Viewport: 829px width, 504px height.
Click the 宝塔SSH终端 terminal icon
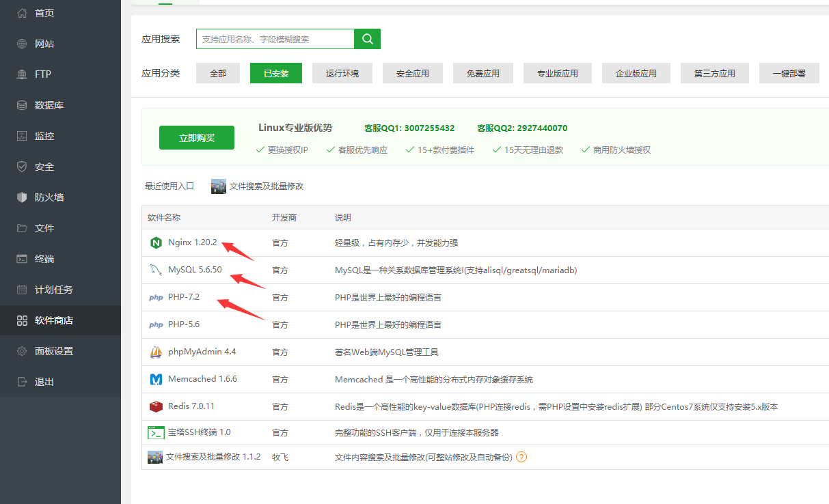tap(156, 432)
